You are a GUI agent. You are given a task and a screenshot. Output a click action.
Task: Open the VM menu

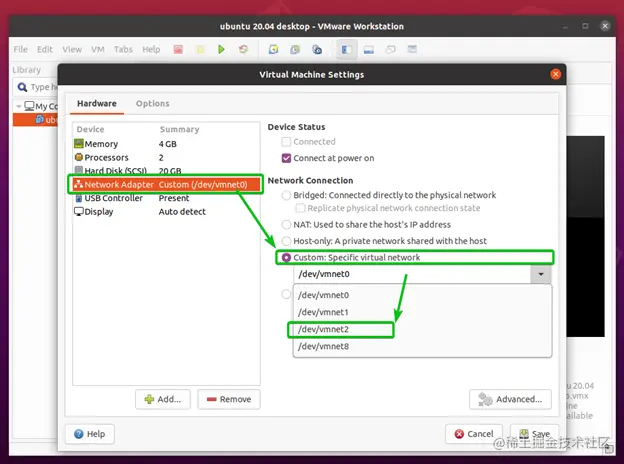[x=98, y=49]
